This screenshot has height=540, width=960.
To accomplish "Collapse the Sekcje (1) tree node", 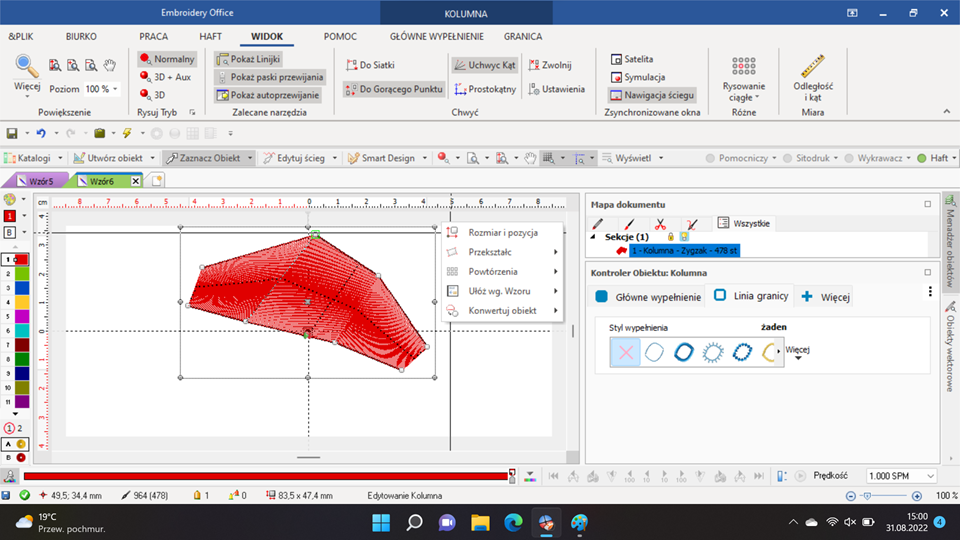I will 596,237.
